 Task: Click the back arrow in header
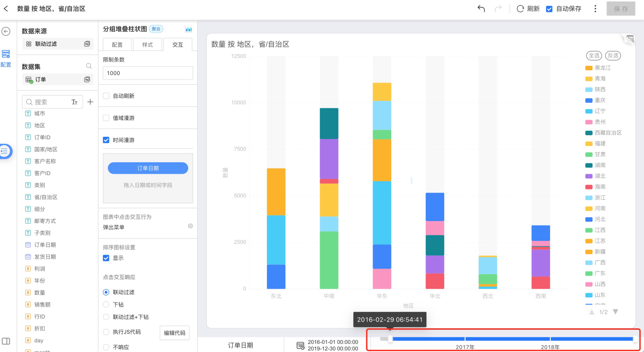click(x=6, y=8)
